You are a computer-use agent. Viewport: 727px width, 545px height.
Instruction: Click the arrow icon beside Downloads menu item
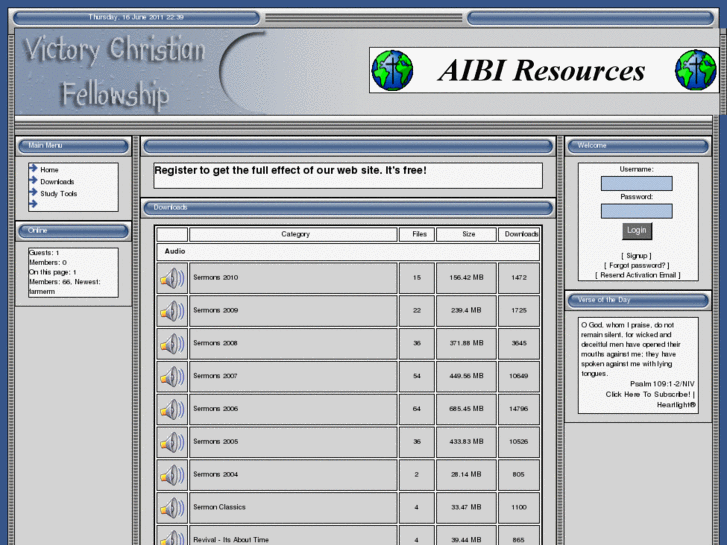point(33,180)
